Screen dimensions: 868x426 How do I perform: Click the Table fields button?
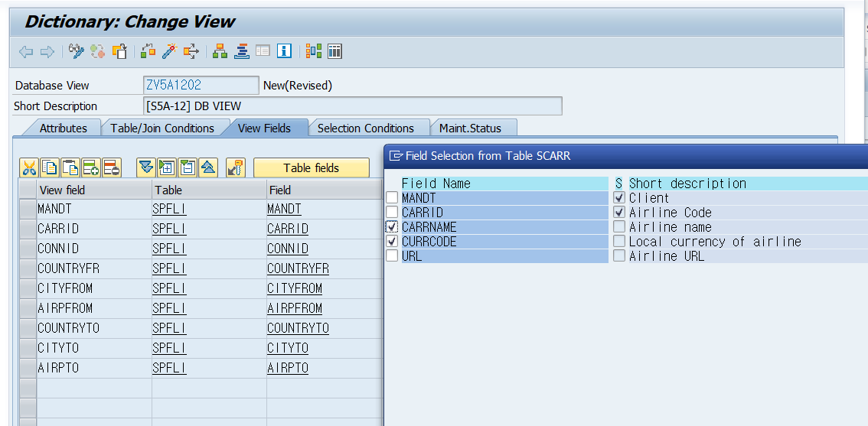click(x=311, y=167)
